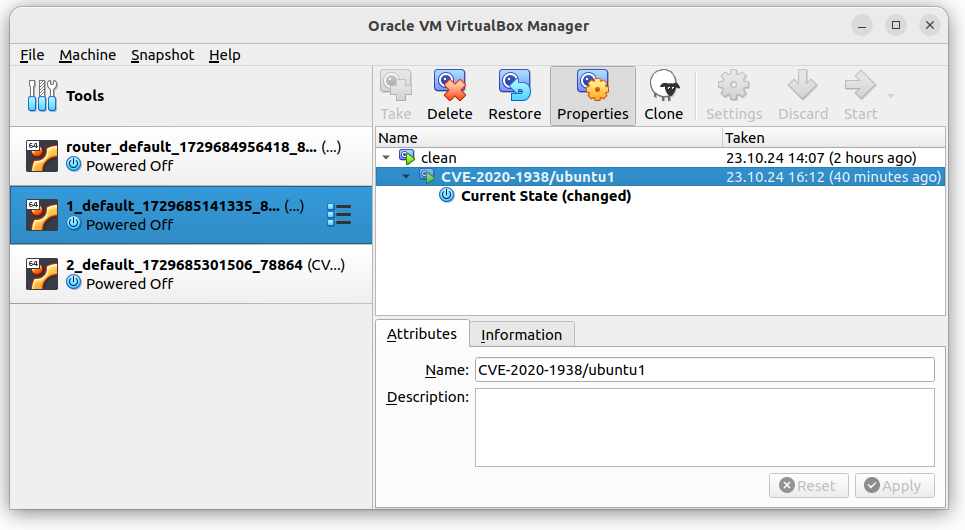
Task: Collapse the clean snapshot tree node
Action: click(x=386, y=158)
